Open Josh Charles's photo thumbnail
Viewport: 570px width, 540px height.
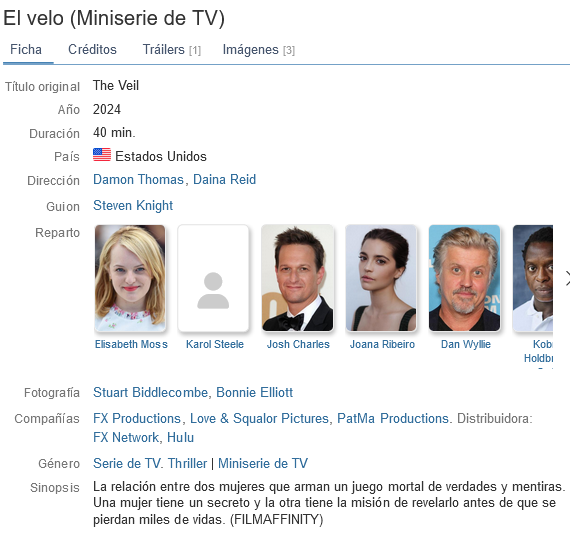pos(297,278)
